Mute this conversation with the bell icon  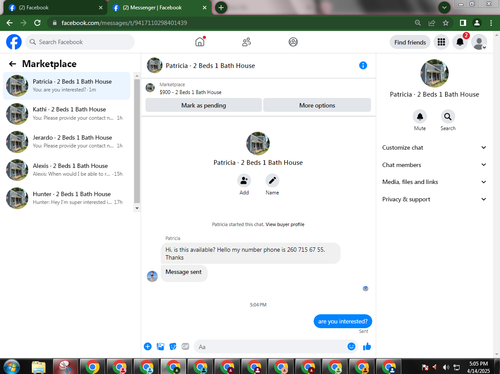pos(420,116)
